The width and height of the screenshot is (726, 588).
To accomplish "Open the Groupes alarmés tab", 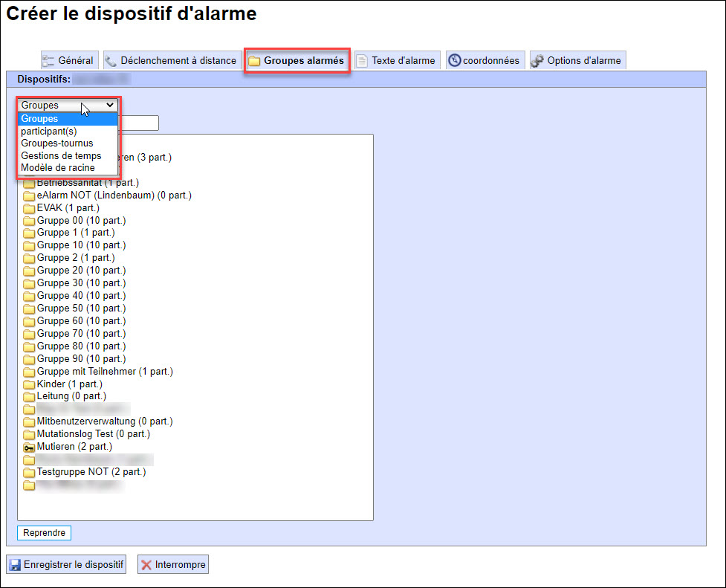I will click(297, 61).
